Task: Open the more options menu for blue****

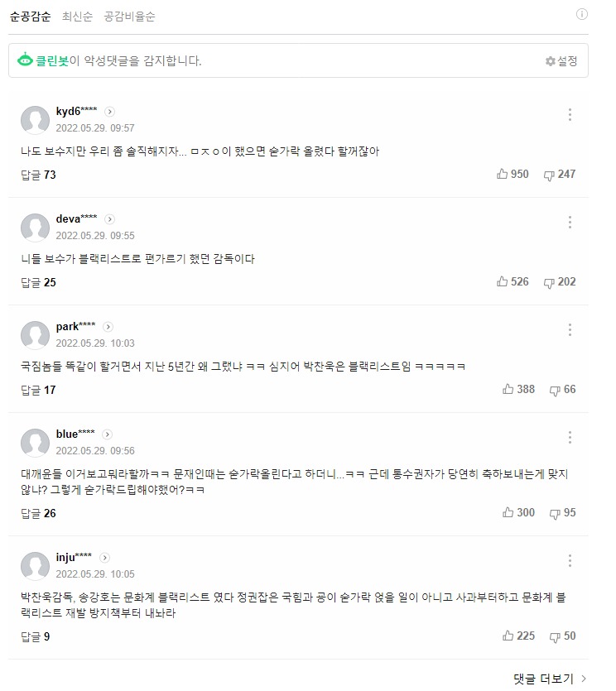Action: coord(570,437)
